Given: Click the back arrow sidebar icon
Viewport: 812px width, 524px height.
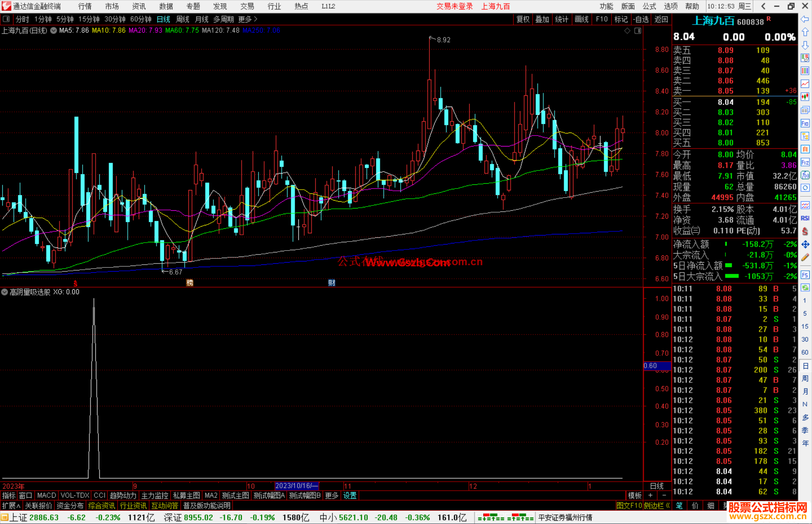Looking at the screenshot, I should click(x=804, y=19).
